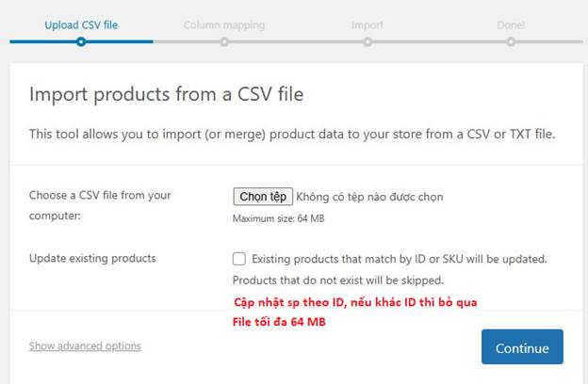
Task: Click the 'Import products from a CSV file' heading
Action: (x=166, y=94)
